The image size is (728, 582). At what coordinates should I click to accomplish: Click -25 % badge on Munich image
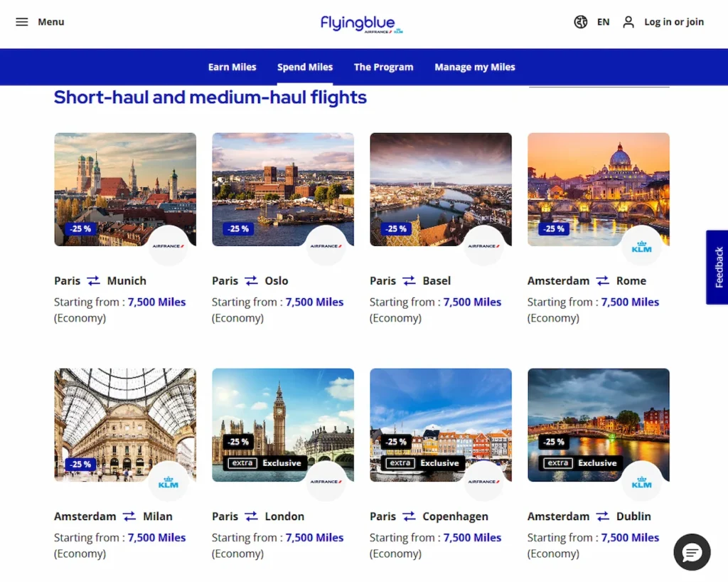[81, 228]
